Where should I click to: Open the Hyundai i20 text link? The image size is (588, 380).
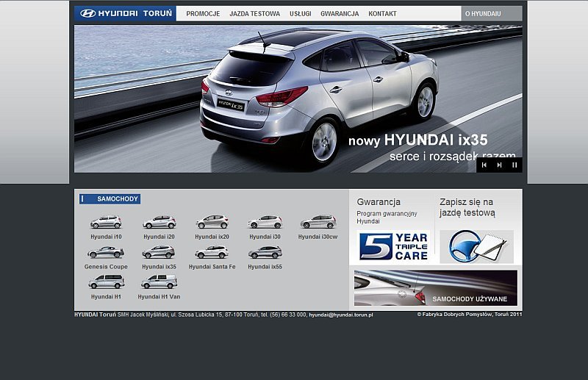[159, 237]
